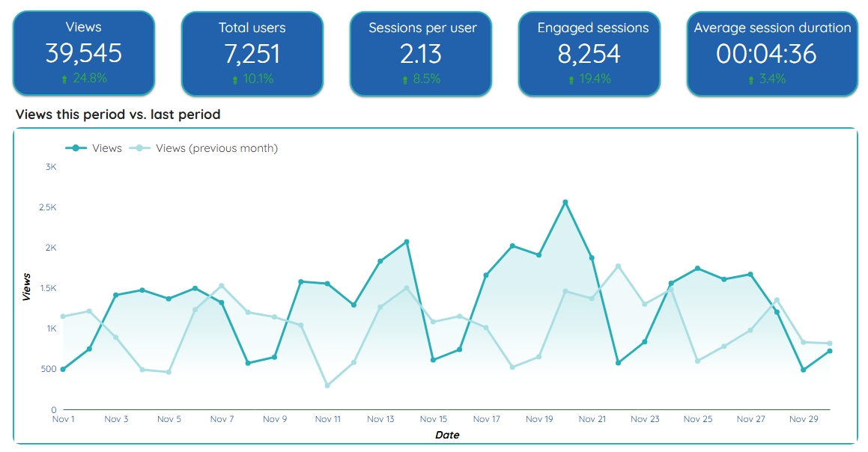Select the up-arrow indicator beside 10.1%
This screenshot has height=452, width=868.
[237, 78]
